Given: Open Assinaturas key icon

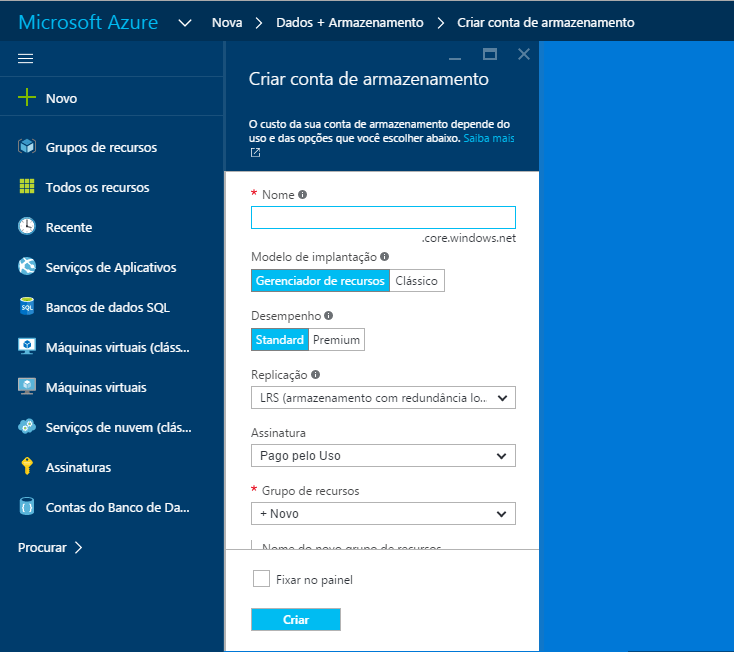Looking at the screenshot, I should tap(27, 467).
